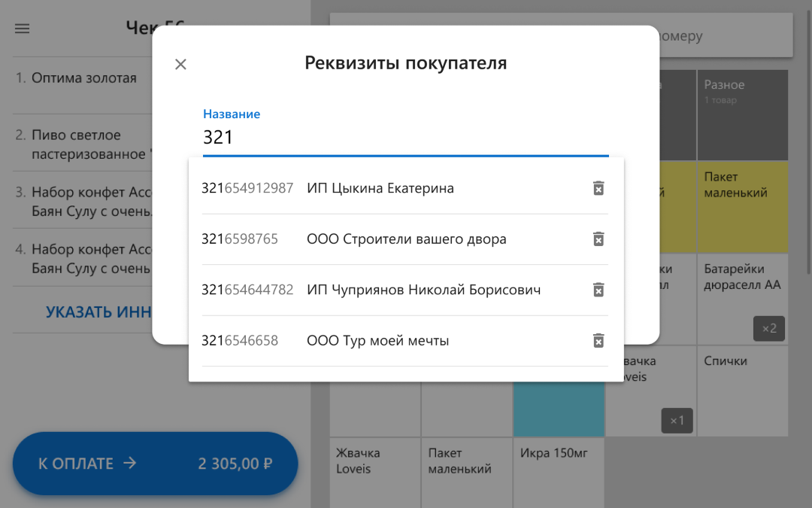Select Оптима золотая receipt item
812x508 pixels.
[x=83, y=78]
